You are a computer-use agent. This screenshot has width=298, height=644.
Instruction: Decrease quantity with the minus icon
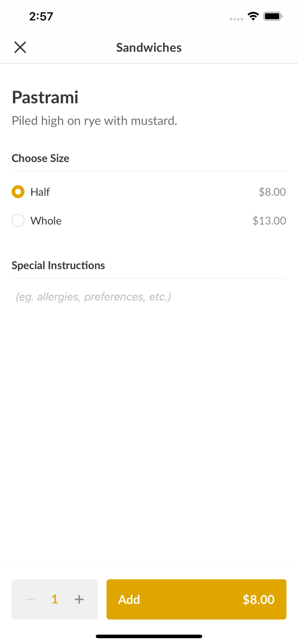click(x=30, y=599)
